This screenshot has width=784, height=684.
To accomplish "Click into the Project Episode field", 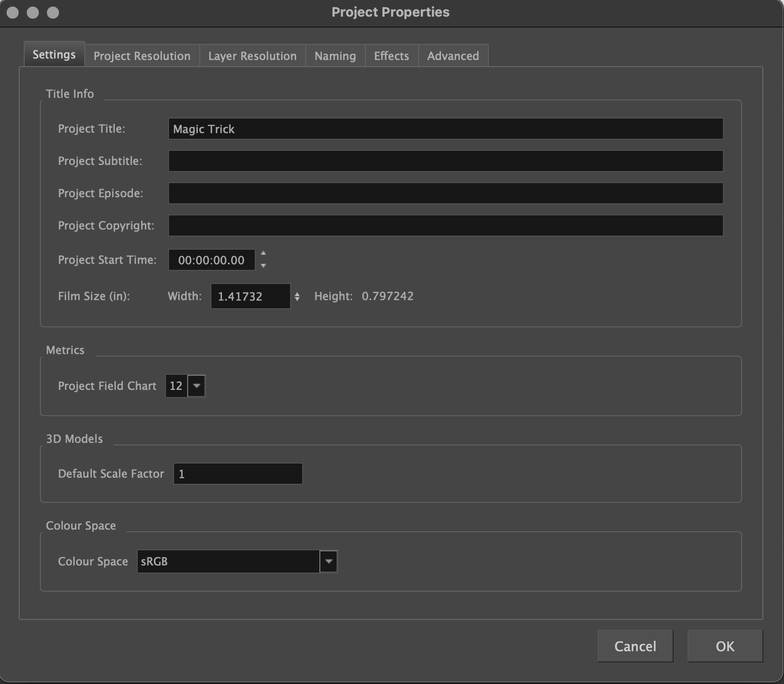I will click(445, 194).
